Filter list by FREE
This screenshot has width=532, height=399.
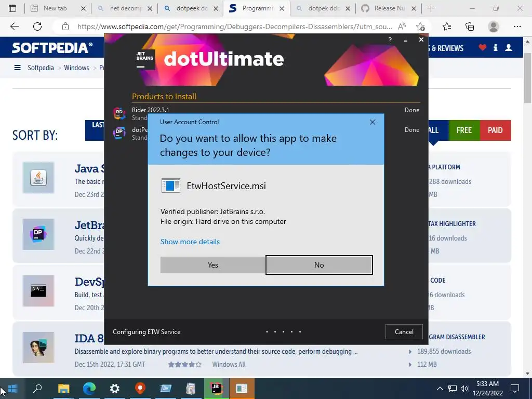click(x=464, y=130)
